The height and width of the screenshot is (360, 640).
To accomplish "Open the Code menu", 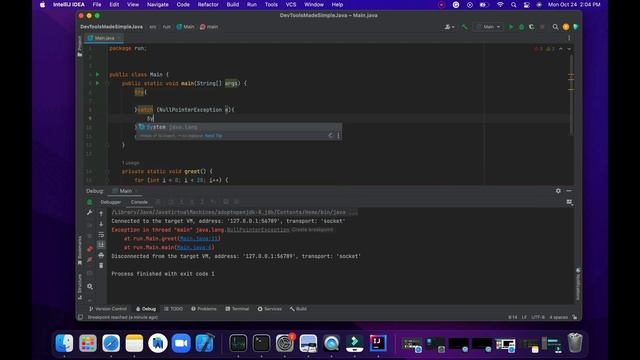I will [183, 4].
